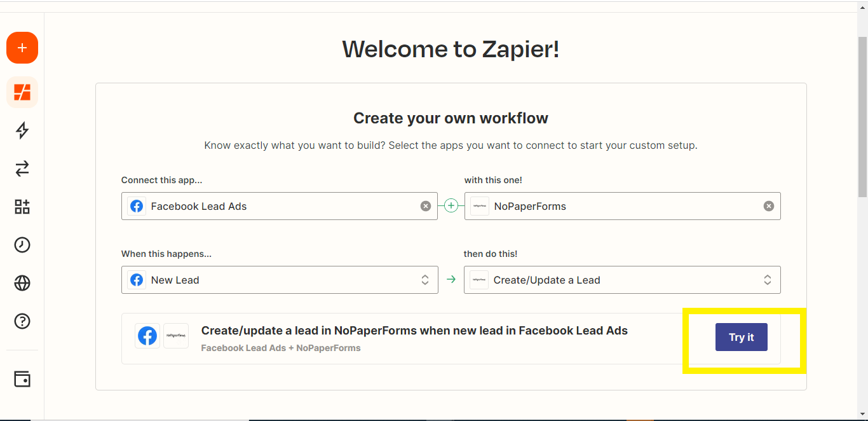Expand the Create/Update a Lead action dropdown
The height and width of the screenshot is (421, 868).
(x=768, y=280)
